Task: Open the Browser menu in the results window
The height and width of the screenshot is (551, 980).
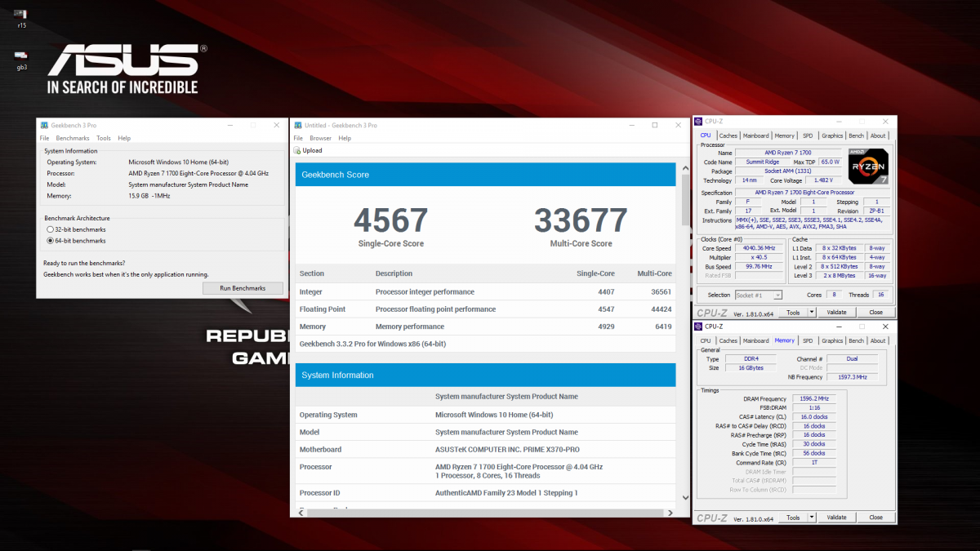Action: (x=321, y=138)
